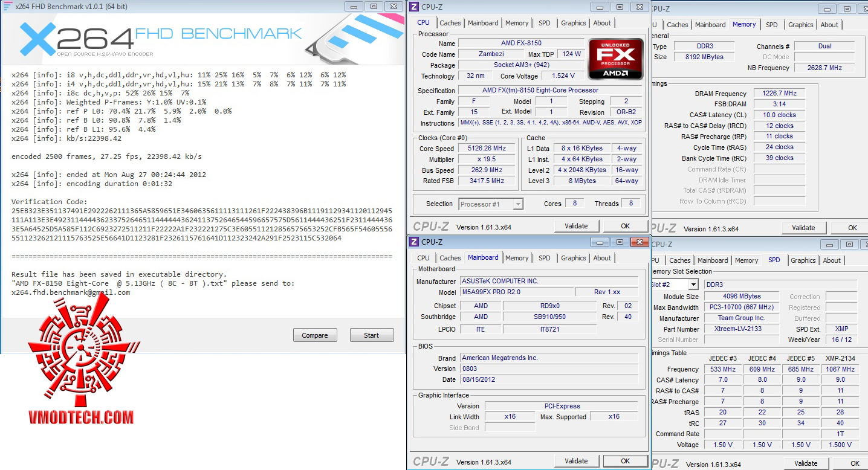The height and width of the screenshot is (470, 868).
Task: Click OK in the CPU-Z processor window
Action: point(626,226)
